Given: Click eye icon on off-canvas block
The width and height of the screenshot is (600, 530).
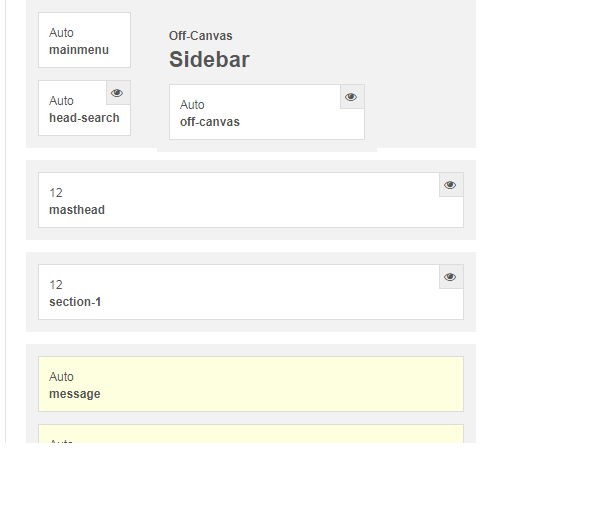Looking at the screenshot, I should 351,97.
